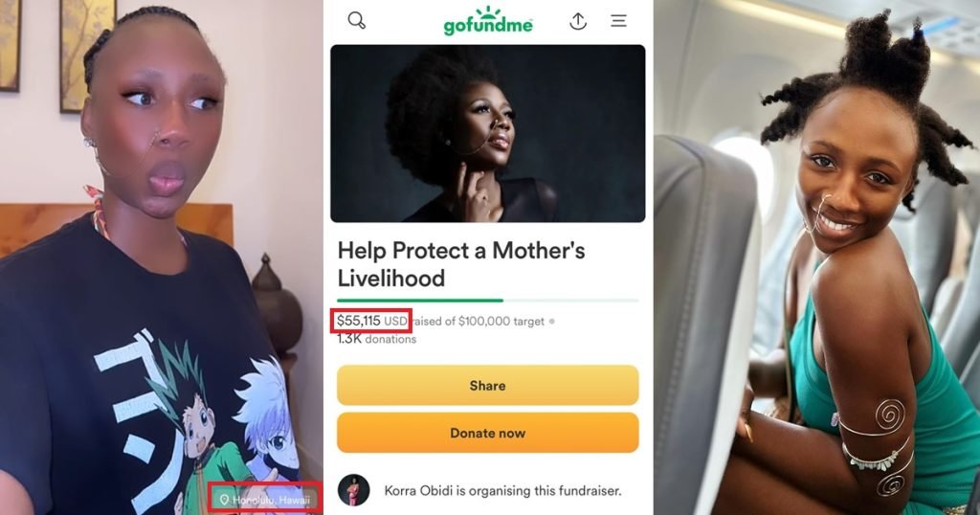Viewport: 980px width, 515px height.
Task: Select the $55,115 raised amount
Action: point(359,321)
